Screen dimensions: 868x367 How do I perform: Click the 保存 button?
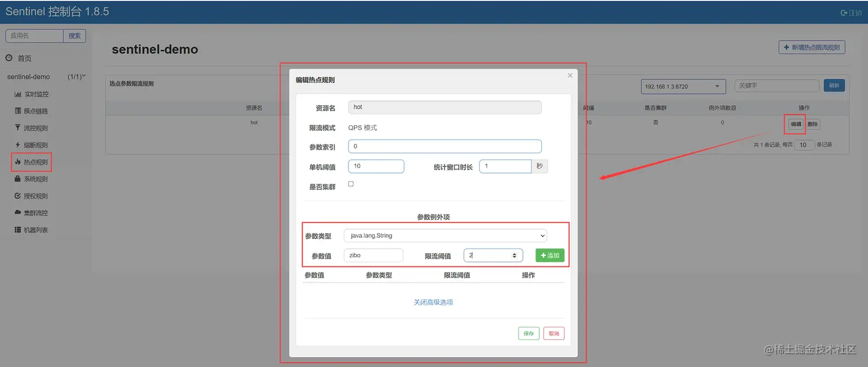[529, 333]
